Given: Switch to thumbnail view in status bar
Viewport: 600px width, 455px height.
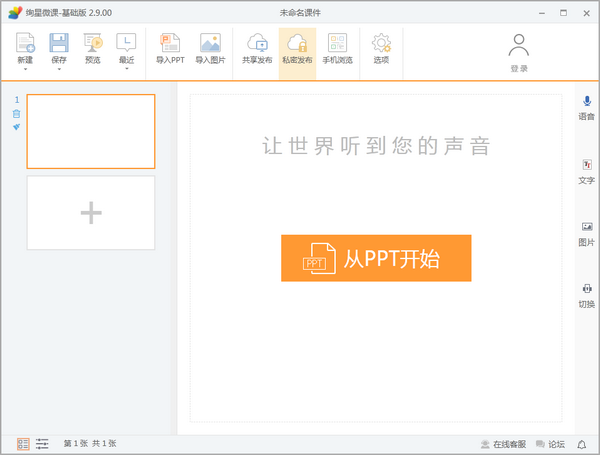Looking at the screenshot, I should pyautogui.click(x=23, y=443).
